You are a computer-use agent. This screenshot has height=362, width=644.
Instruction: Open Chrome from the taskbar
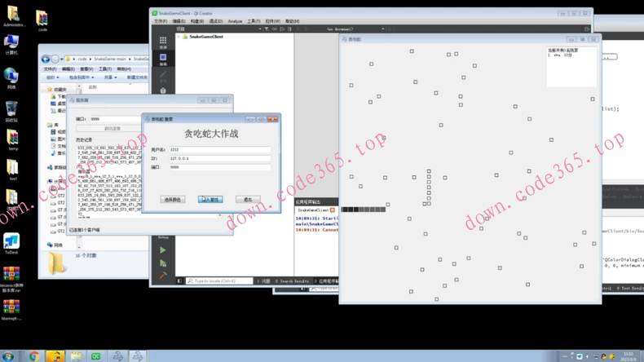click(x=34, y=356)
